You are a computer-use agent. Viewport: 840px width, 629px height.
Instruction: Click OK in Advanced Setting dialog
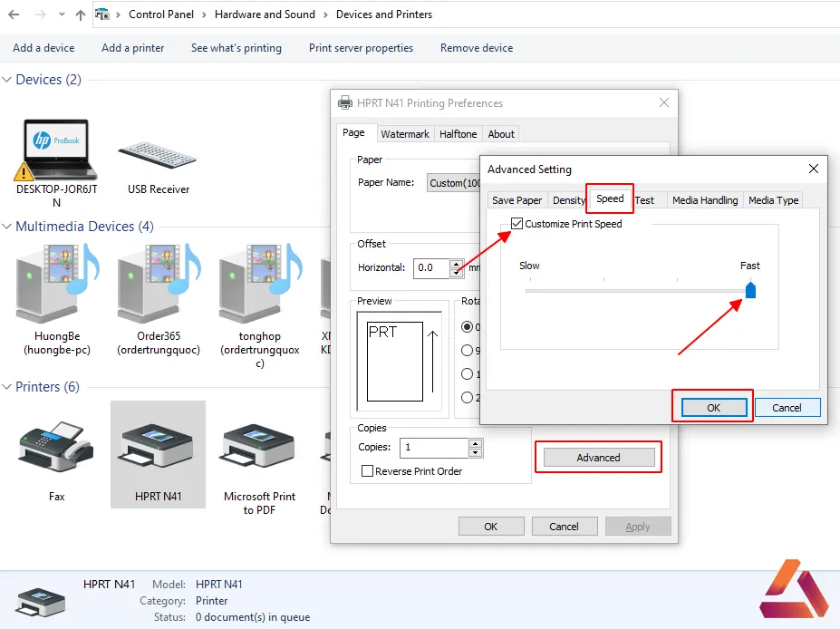(x=713, y=407)
